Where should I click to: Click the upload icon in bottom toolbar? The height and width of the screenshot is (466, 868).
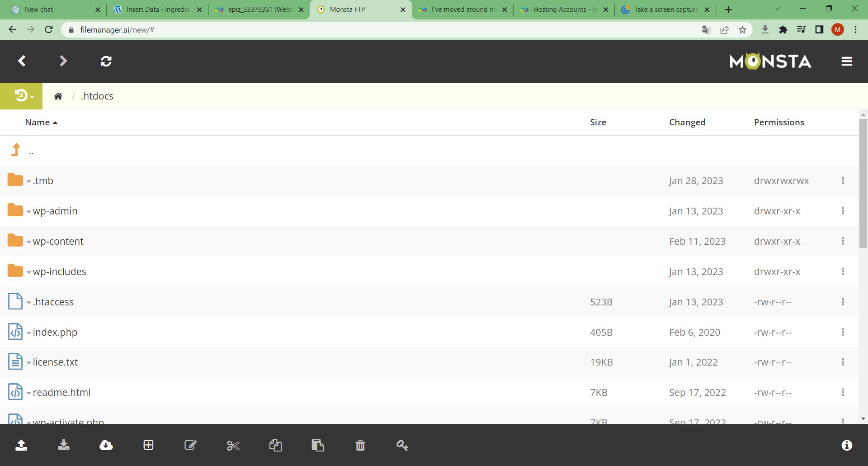pyautogui.click(x=21, y=445)
